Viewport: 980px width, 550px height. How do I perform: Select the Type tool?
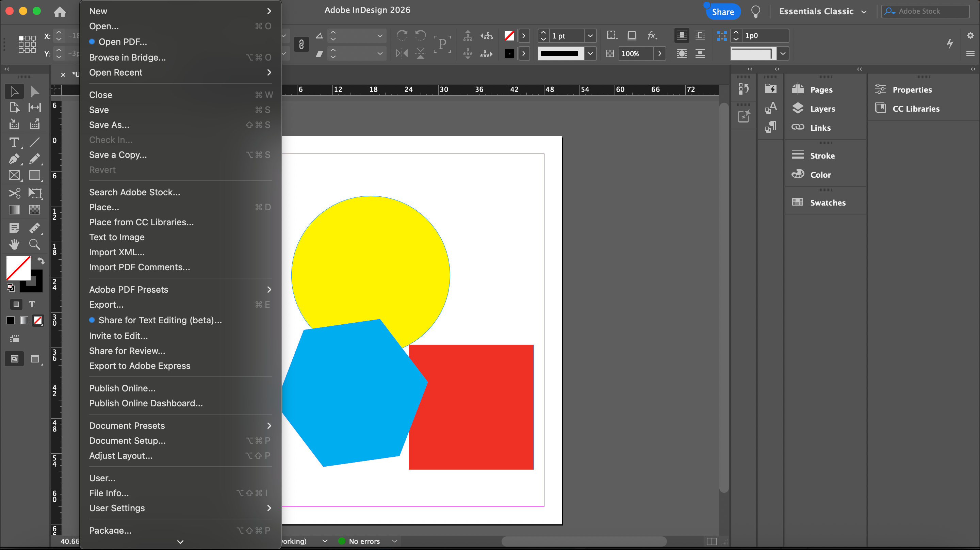pos(14,142)
